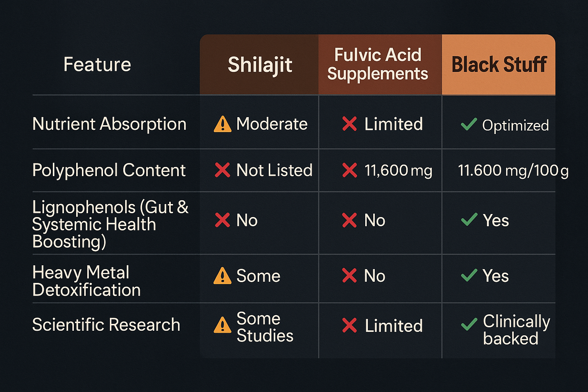588x392 pixels.
Task: Click the red X beside 11,600 mg
Action: (350, 170)
